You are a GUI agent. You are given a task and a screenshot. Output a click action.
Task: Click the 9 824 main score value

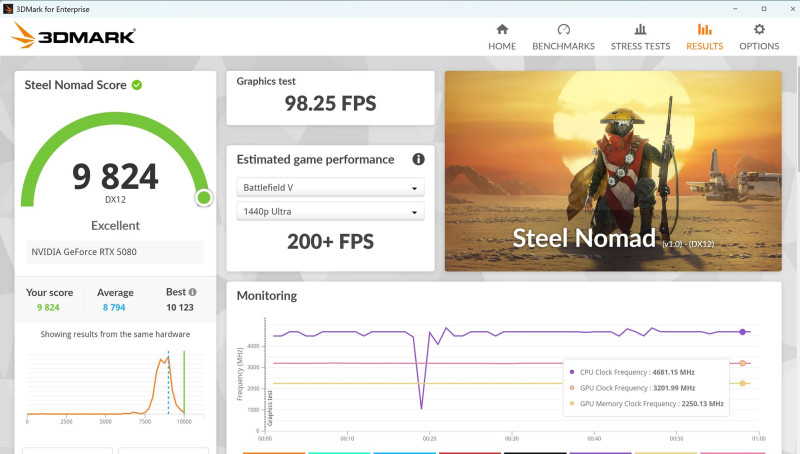[x=115, y=176]
